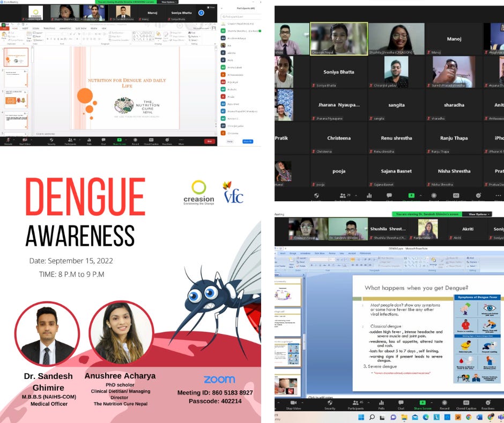Viewport: 504px width, 423px height.
Task: Click the red End meeting button
Action: (210, 141)
